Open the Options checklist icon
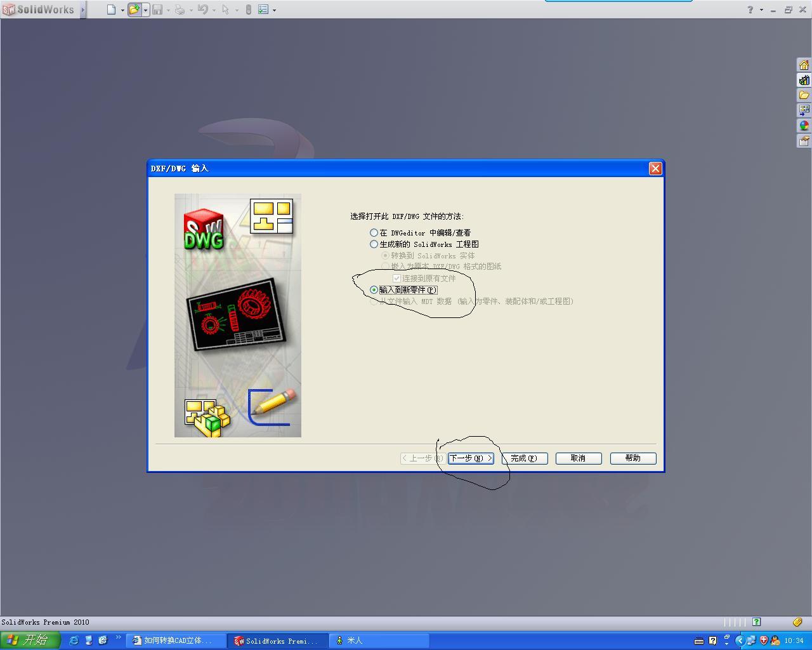812x650 pixels. pos(263,10)
